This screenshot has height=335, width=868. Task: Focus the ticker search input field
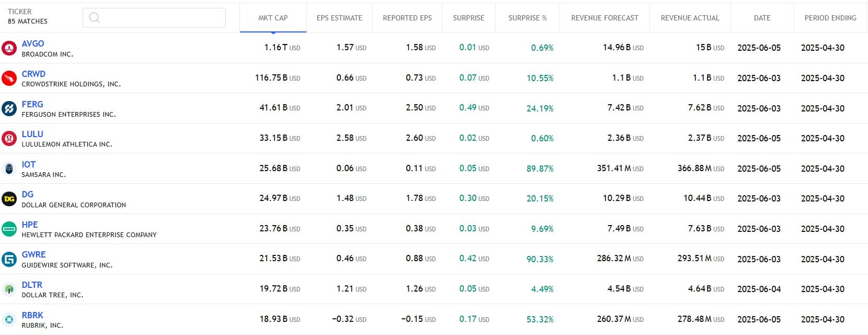point(154,18)
